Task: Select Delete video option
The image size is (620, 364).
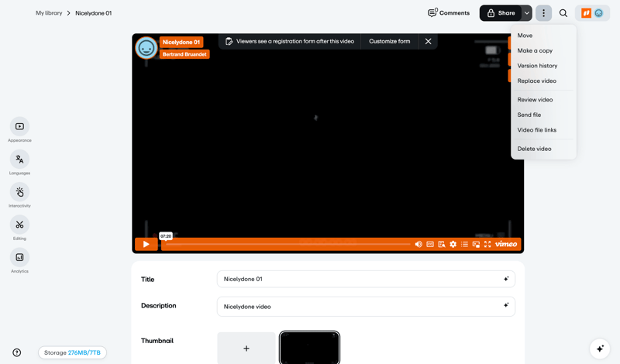Action: point(543,149)
